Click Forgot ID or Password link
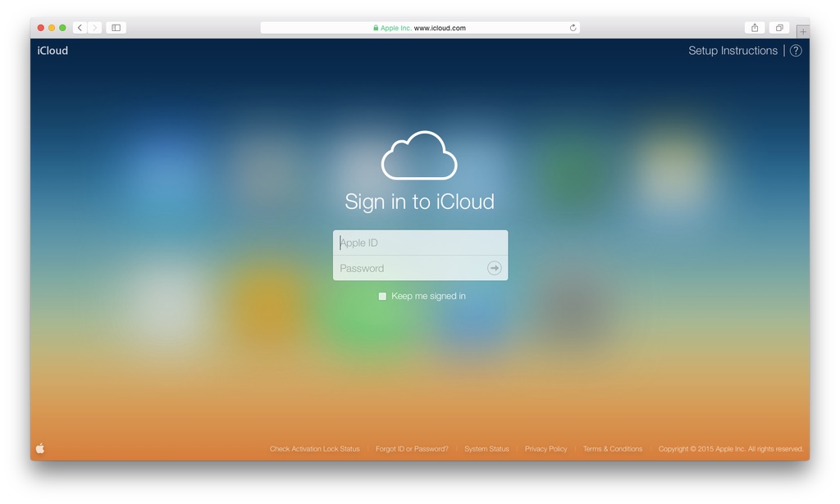 coord(412,449)
